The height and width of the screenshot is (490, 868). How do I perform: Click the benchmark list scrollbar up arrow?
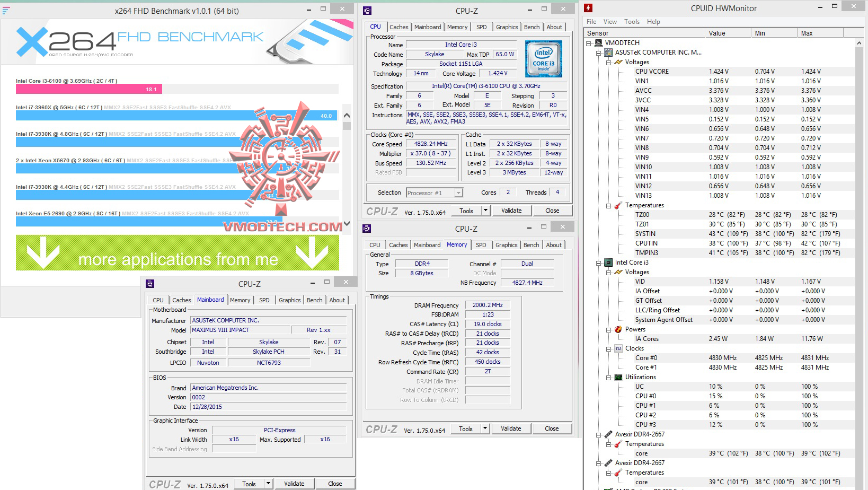(347, 115)
